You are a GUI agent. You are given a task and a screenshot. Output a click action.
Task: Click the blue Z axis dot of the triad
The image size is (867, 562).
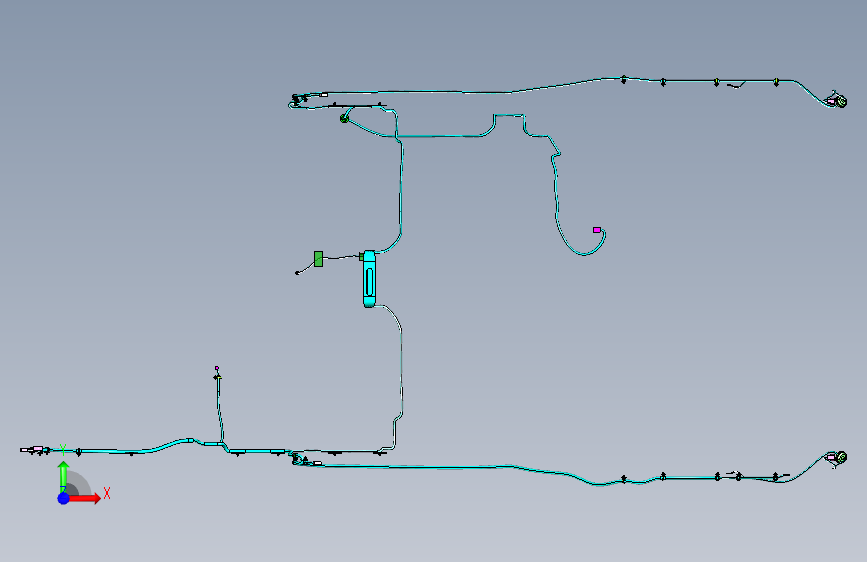[x=64, y=498]
